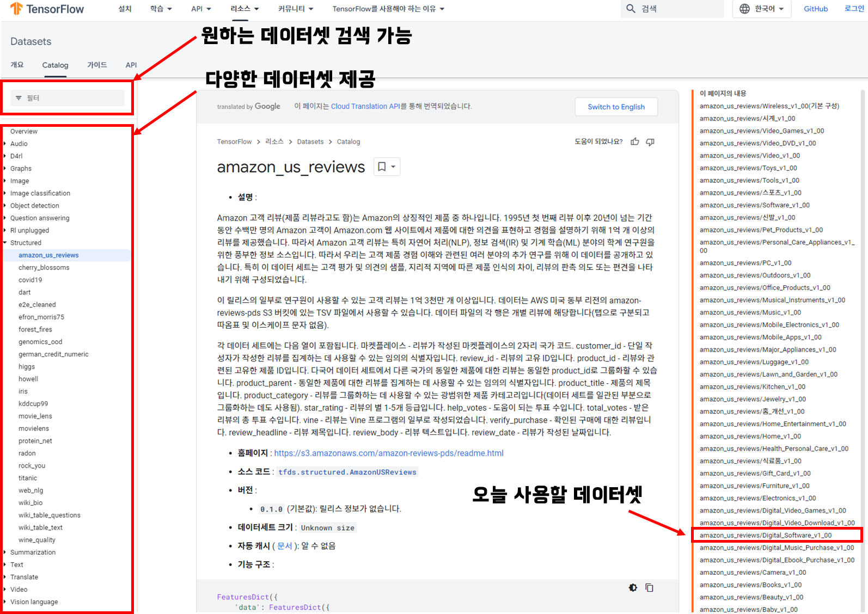The height and width of the screenshot is (614, 868).
Task: Click the TensorFlow logo
Action: [47, 9]
